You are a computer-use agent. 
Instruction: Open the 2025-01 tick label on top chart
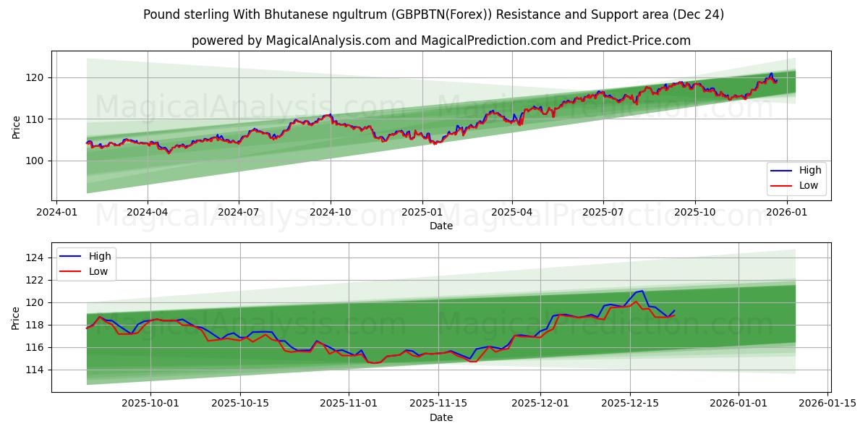421,209
